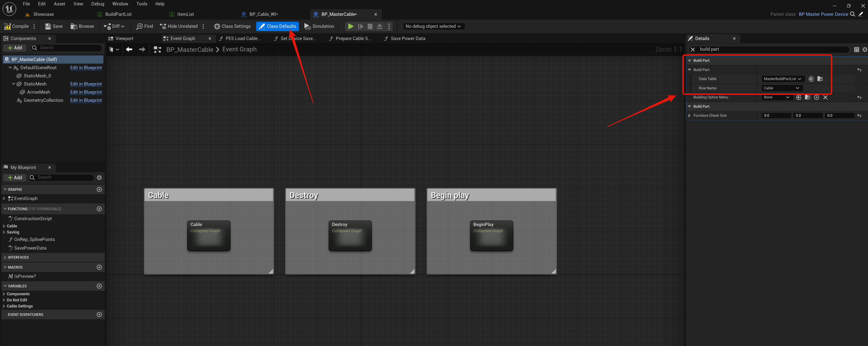Toggle the property matrix table view icon
This screenshot has height=346, width=868.
pyautogui.click(x=856, y=50)
